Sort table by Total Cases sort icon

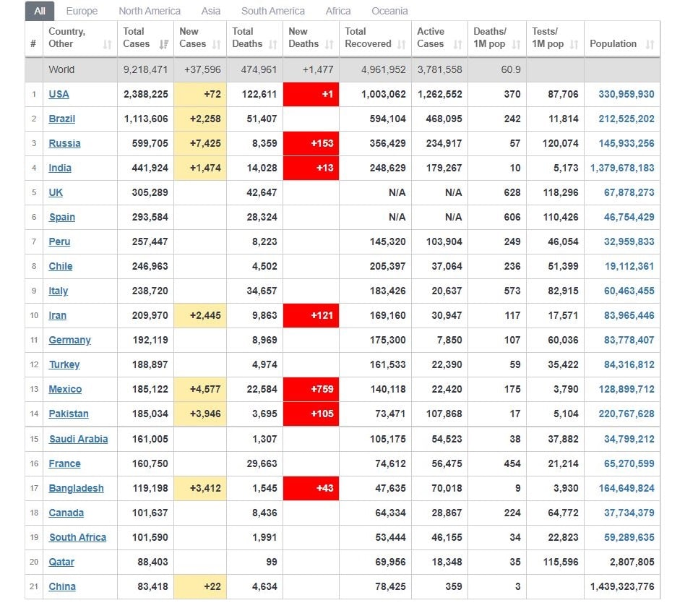(163, 44)
